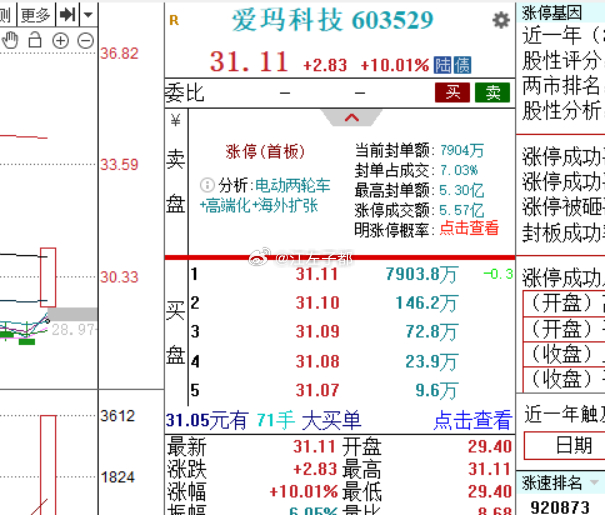Click 点击查看 next to 明涨停概率
This screenshot has height=515, width=605.
469,228
